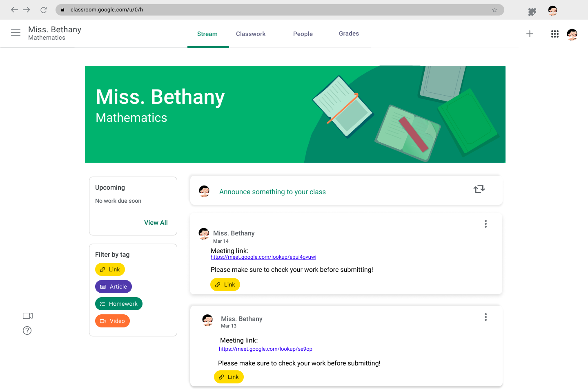The height and width of the screenshot is (392, 588).
Task: Click Announce something to your class field
Action: (272, 192)
